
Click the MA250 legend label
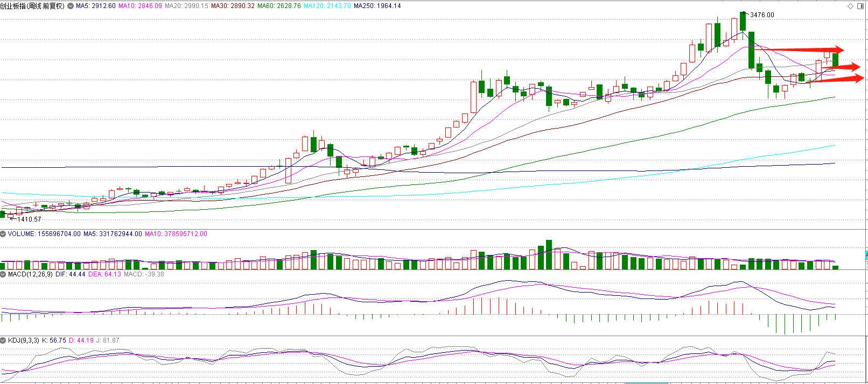click(377, 6)
